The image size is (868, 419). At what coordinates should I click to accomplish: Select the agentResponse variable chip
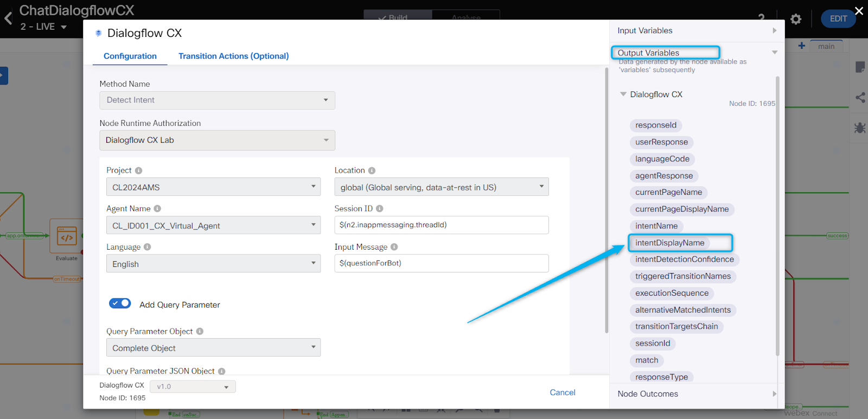pos(664,176)
